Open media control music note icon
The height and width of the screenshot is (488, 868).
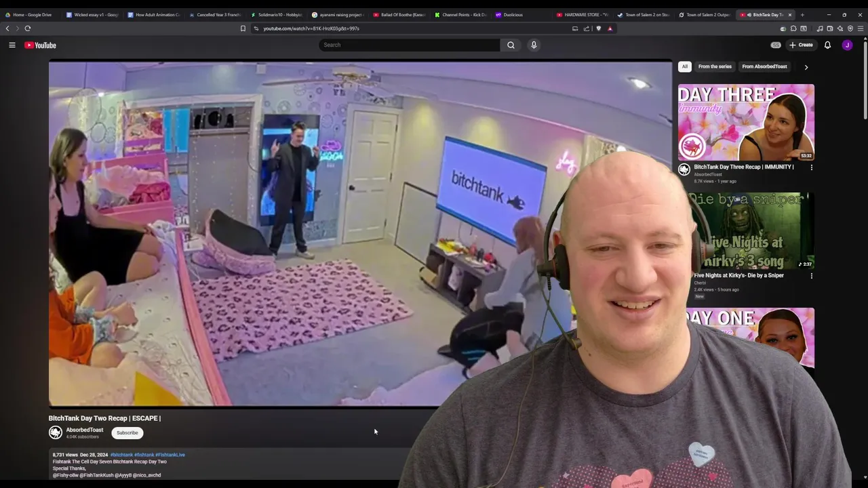[x=820, y=28]
